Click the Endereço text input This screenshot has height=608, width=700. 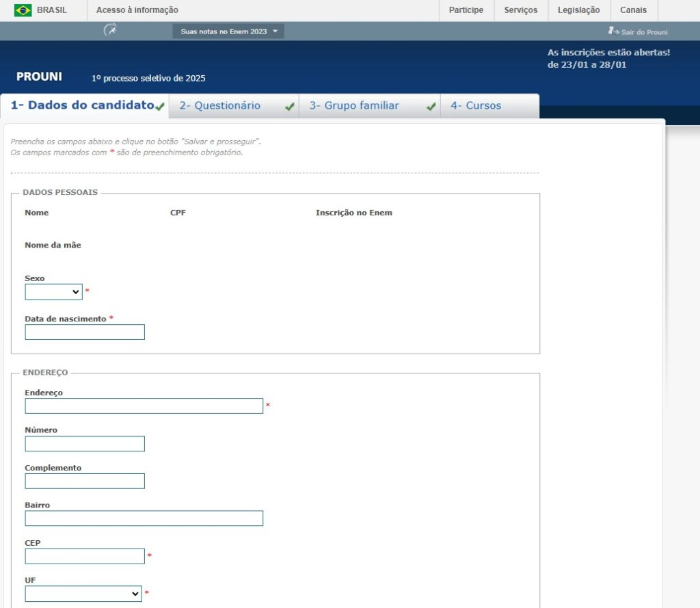point(144,406)
